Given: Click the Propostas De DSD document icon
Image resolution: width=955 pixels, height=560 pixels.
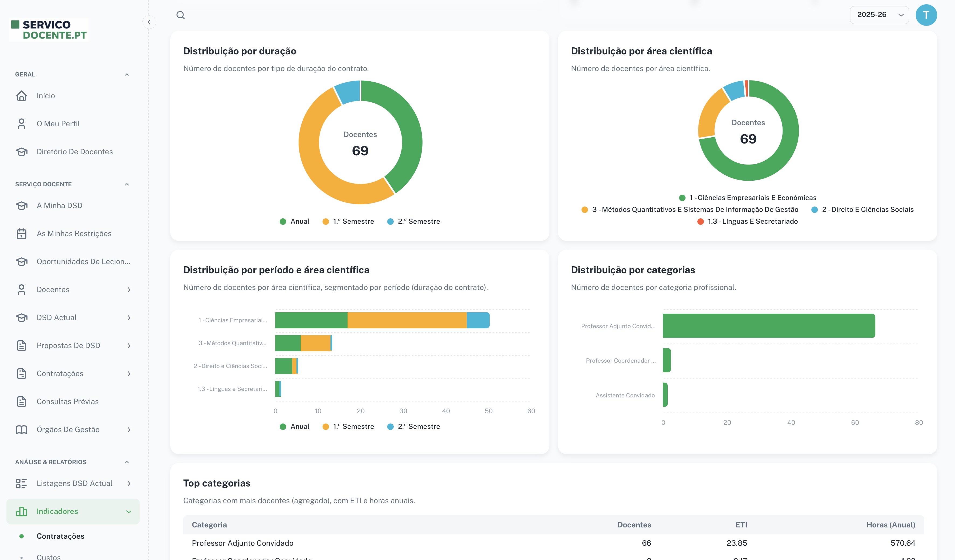Looking at the screenshot, I should point(22,346).
